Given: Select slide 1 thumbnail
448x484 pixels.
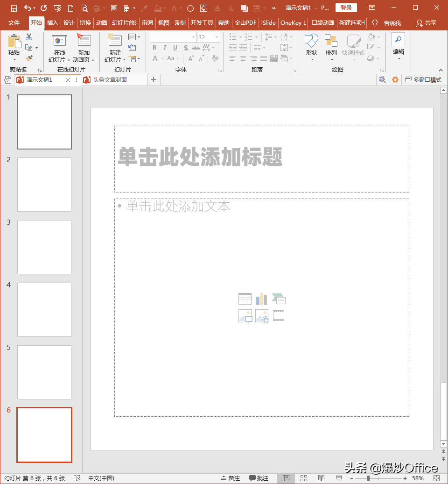Looking at the screenshot, I should [x=44, y=122].
